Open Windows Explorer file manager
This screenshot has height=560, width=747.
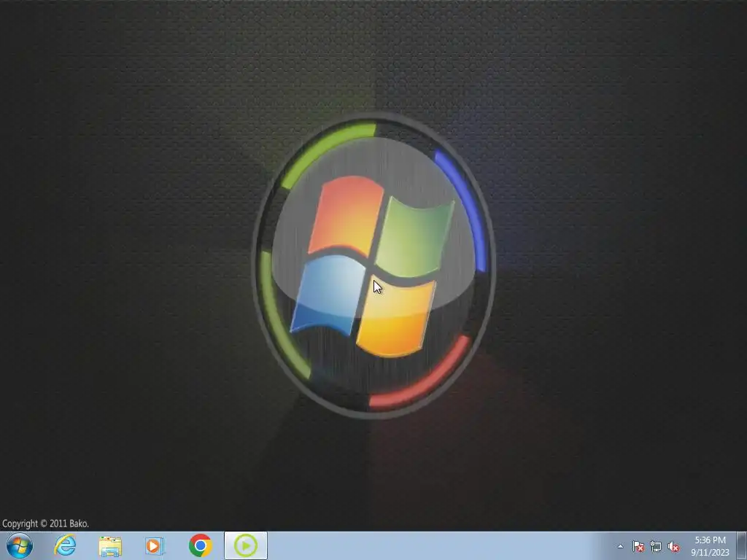tap(110, 545)
